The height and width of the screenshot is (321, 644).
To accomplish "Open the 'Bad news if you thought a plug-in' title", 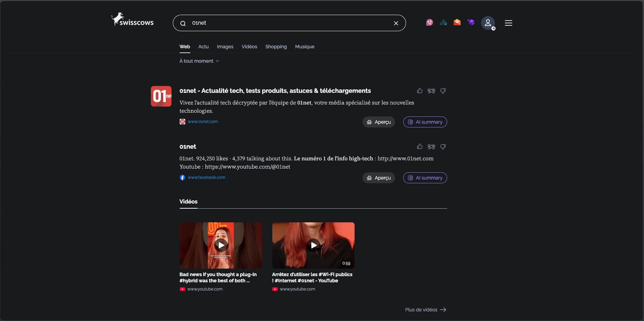I will [x=218, y=277].
